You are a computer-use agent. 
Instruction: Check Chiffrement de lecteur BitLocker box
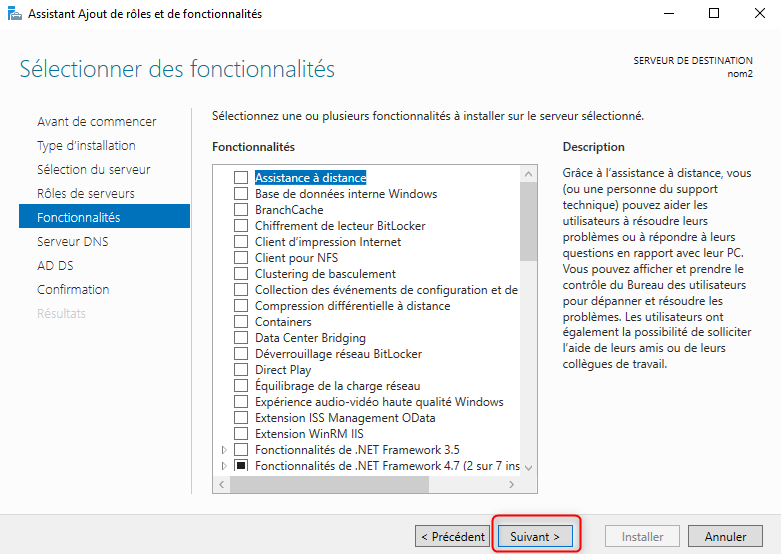tap(241, 226)
